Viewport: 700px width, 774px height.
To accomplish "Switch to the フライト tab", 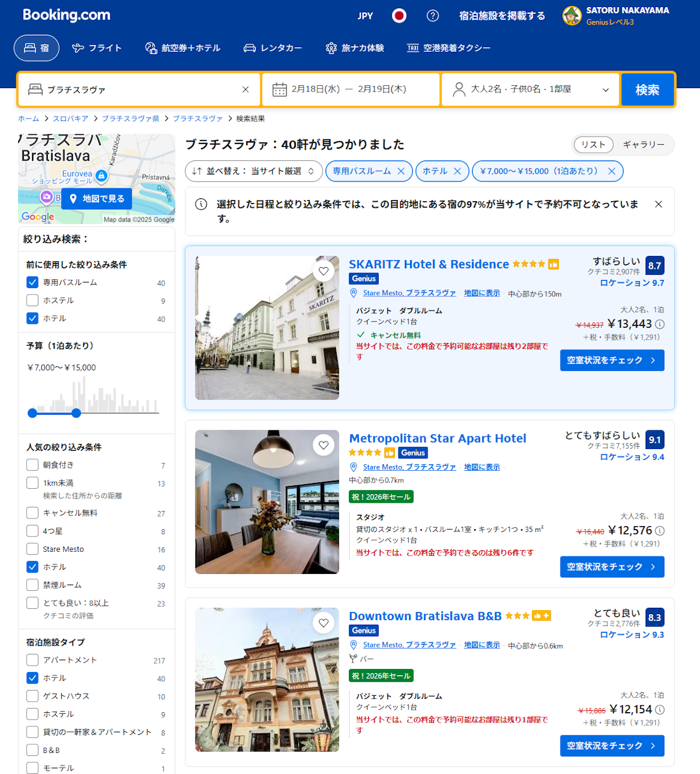I will click(x=97, y=48).
